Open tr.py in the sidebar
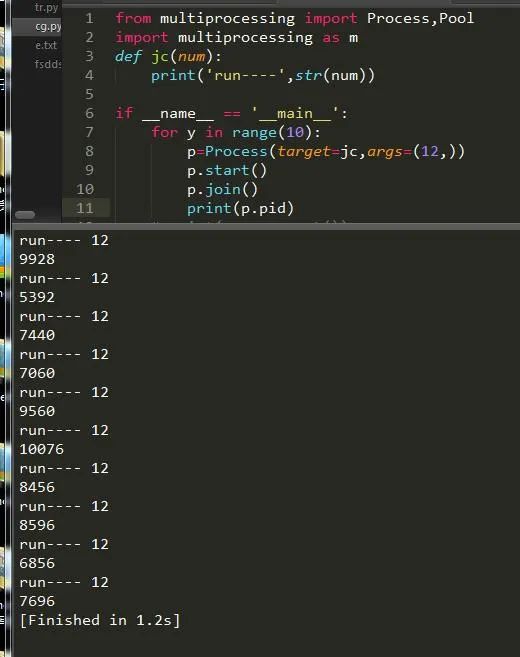520x657 pixels. 47,8
